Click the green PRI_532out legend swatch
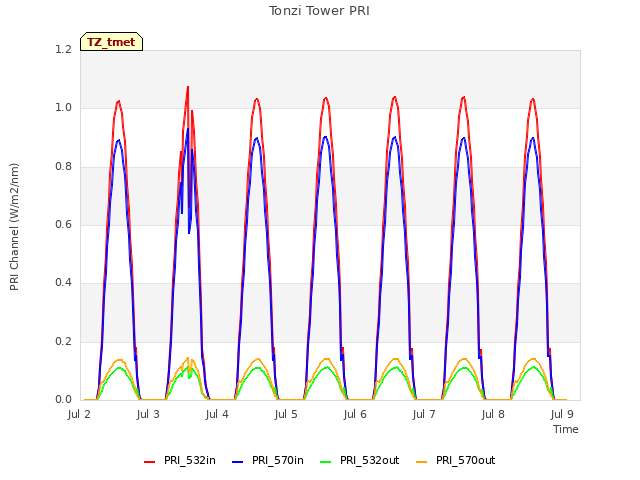Image resolution: width=640 pixels, height=480 pixels. (326, 462)
